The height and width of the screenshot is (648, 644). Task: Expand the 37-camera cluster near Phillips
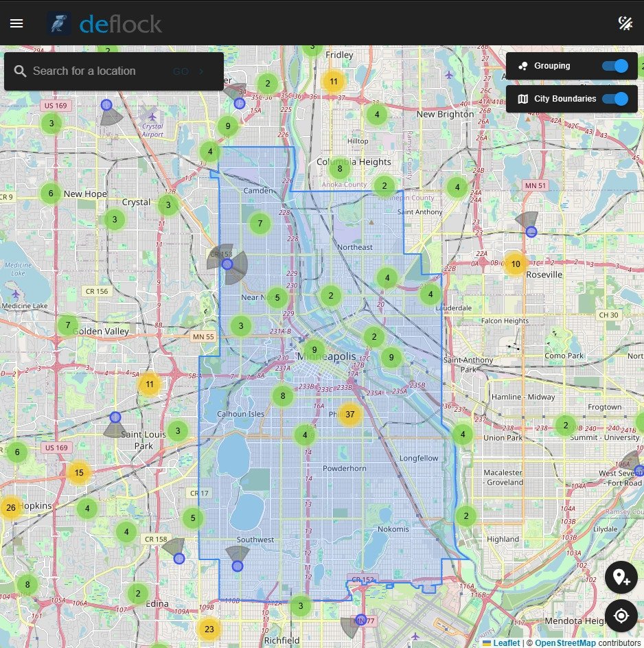(349, 414)
